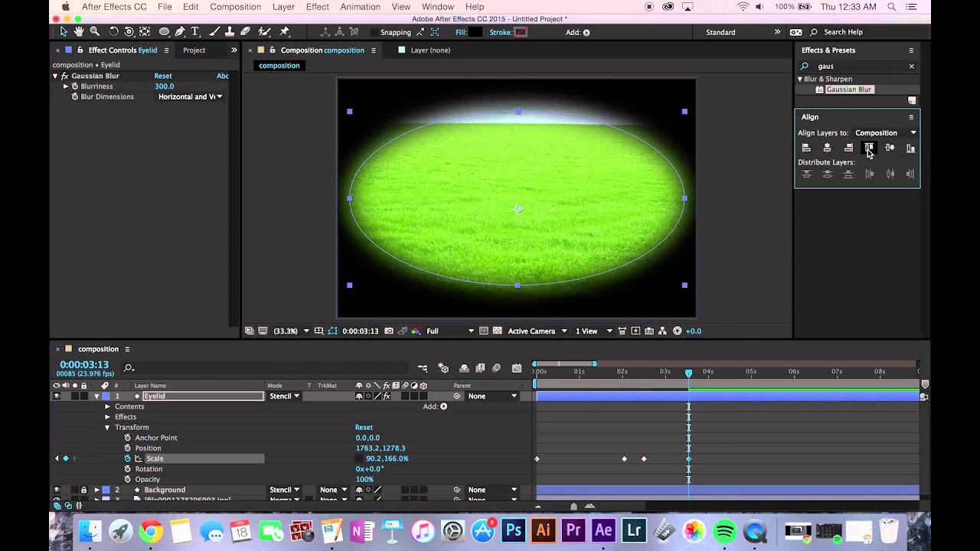This screenshot has height=551, width=980.
Task: Click the Standard workspace button
Action: click(x=720, y=32)
